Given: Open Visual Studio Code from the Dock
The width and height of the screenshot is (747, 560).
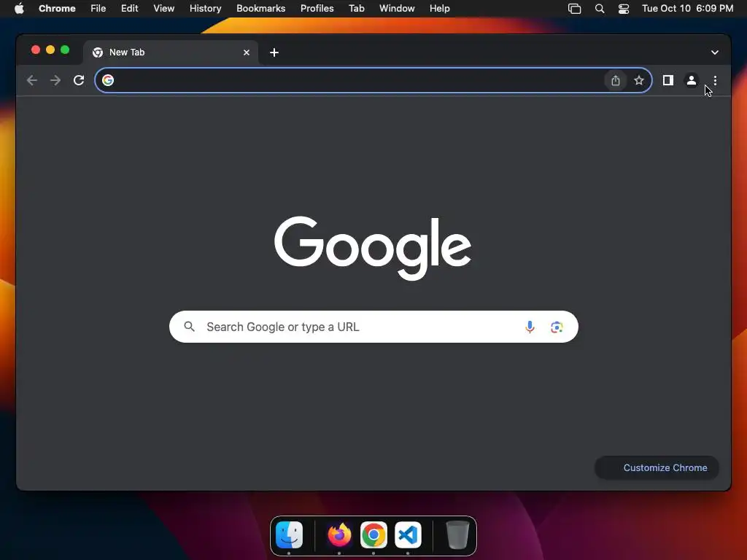Looking at the screenshot, I should tap(408, 534).
